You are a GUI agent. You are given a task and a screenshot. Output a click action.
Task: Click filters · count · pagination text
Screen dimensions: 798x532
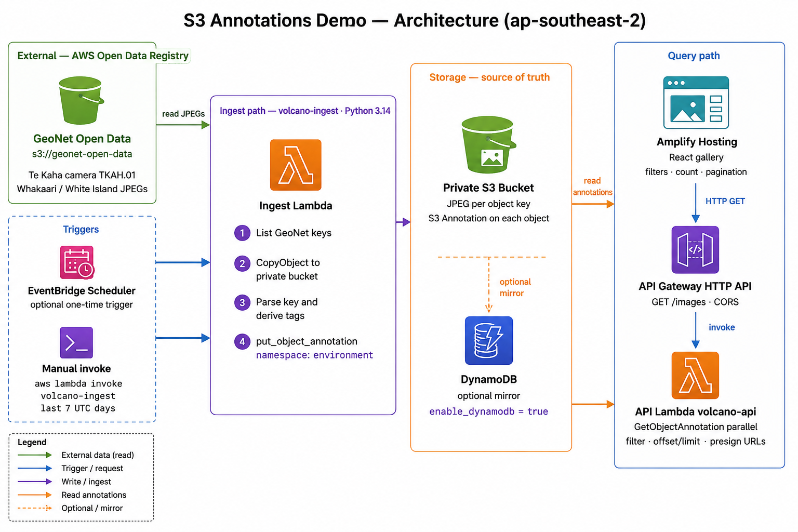pyautogui.click(x=696, y=172)
